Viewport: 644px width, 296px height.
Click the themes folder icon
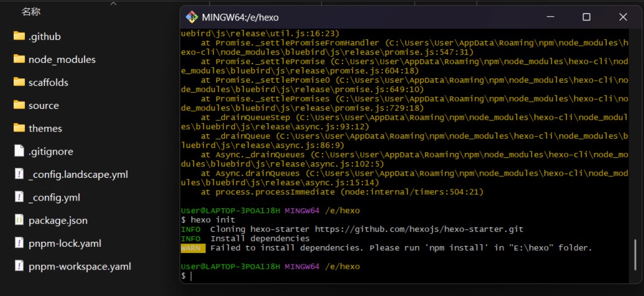tap(19, 128)
